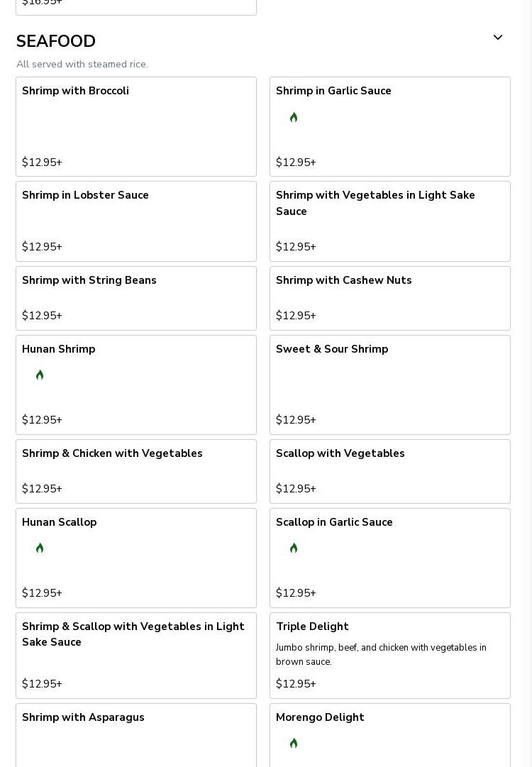Select Shrimp in Lobster Sauce item
This screenshot has width=532, height=767.
[x=135, y=221]
